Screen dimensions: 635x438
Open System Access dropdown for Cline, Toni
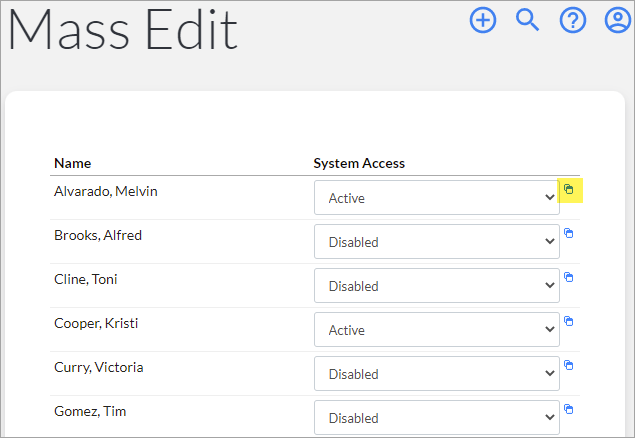point(437,285)
